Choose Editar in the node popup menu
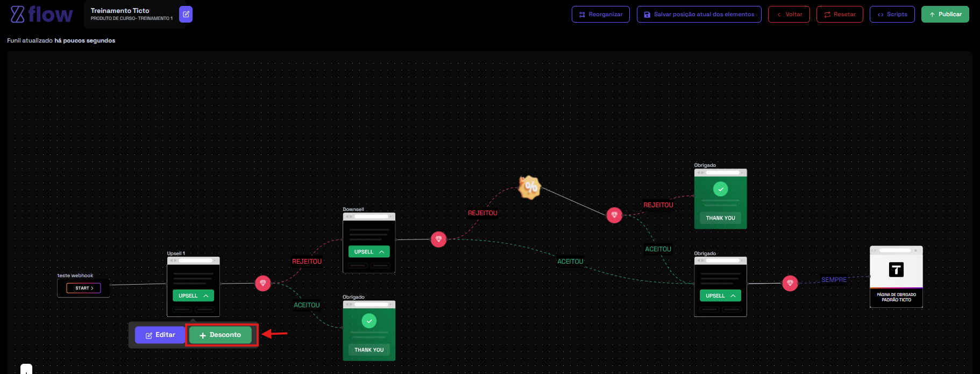This screenshot has width=980, height=374. tap(160, 335)
